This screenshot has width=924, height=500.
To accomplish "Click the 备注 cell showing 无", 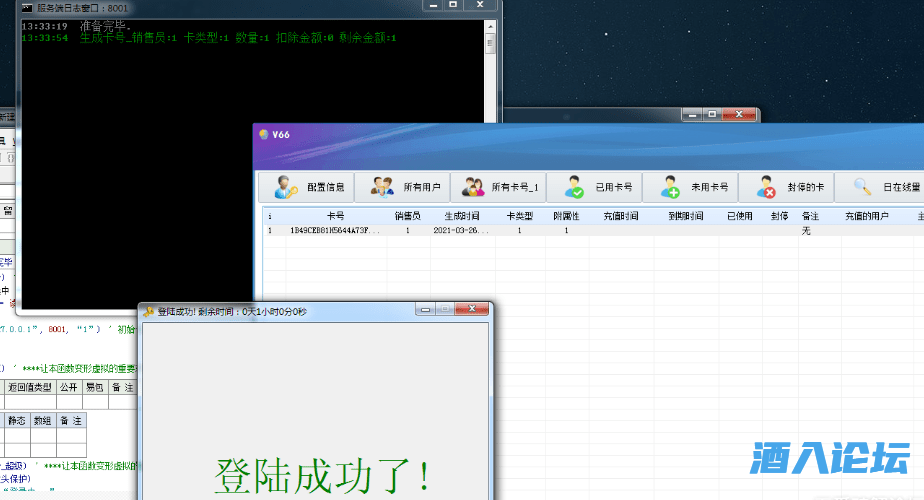I will point(806,231).
